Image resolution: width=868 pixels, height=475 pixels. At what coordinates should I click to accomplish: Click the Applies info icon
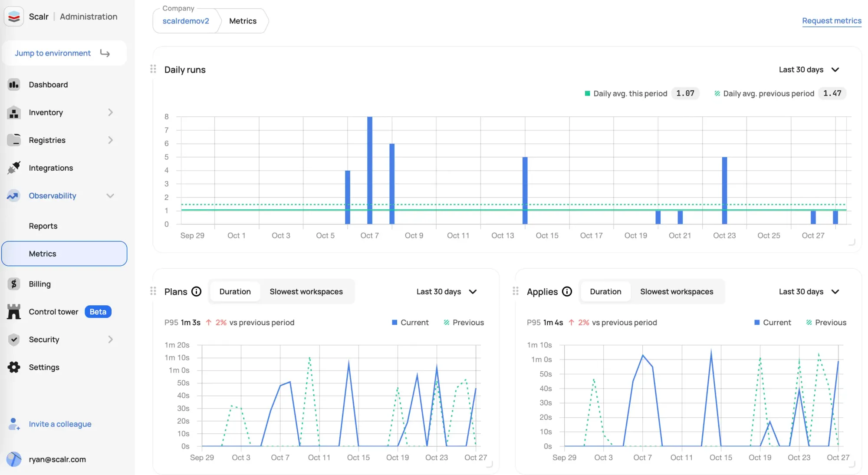pos(567,292)
